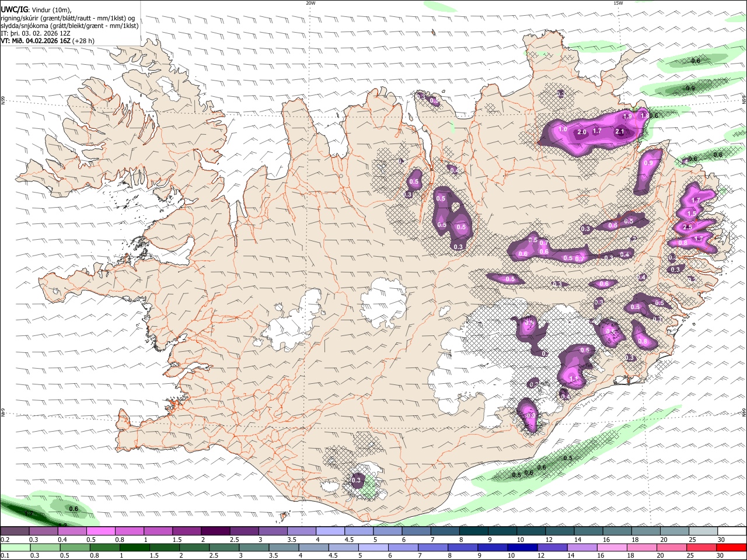Viewport: 747px width, 560px height.
Task: Click the crimson 25 swatch in lower legend
Action: click(701, 548)
